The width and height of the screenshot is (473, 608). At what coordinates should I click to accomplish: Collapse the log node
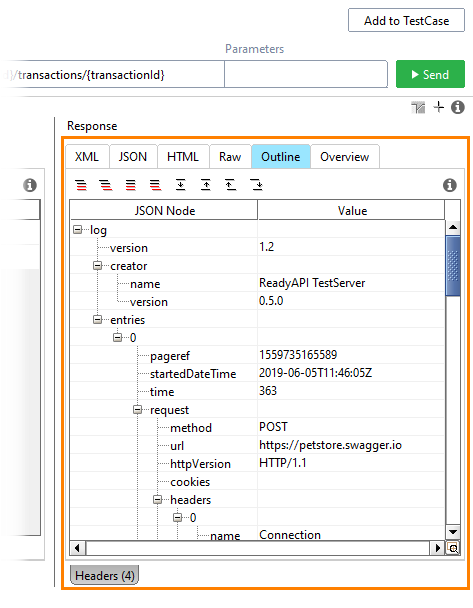(78, 230)
